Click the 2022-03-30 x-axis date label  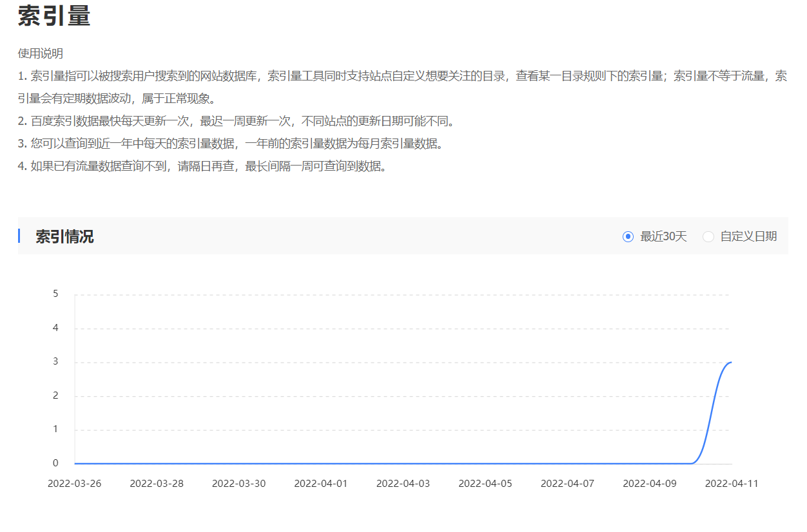[x=238, y=484]
